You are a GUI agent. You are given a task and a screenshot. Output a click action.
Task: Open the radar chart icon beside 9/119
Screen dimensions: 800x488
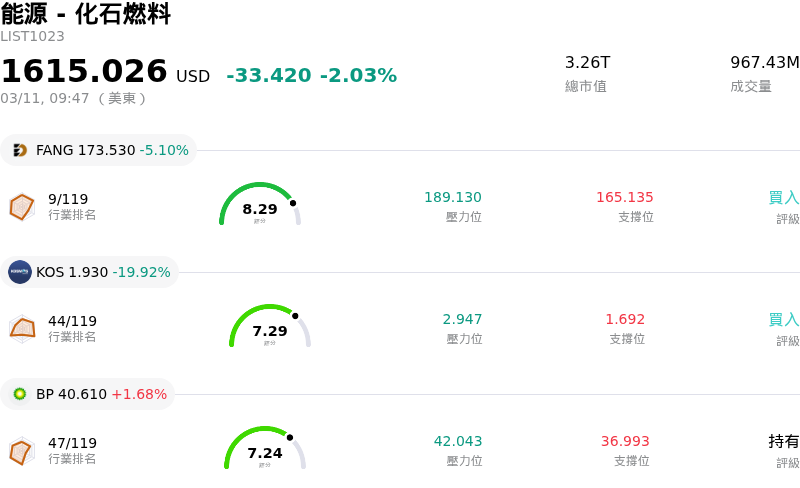coord(22,207)
